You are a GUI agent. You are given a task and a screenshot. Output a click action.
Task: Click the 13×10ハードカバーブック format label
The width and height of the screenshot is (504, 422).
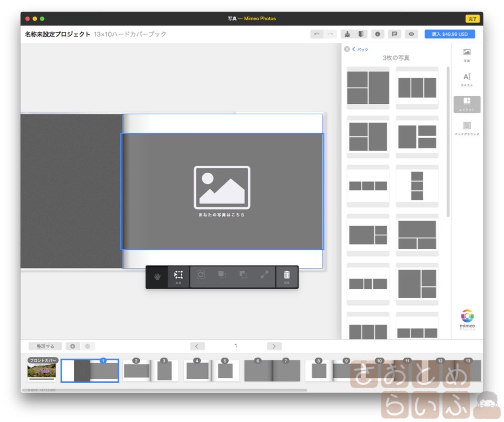coord(130,34)
